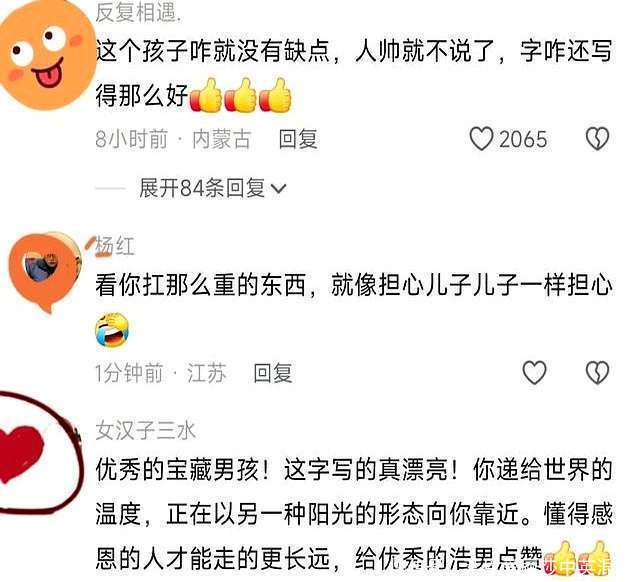The width and height of the screenshot is (640, 582).
Task: Select comment text 优秀的宝藏男孩
Action: (177, 470)
